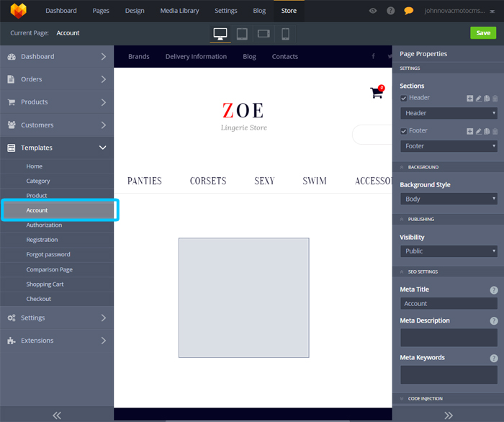This screenshot has width=504, height=422.
Task: Open the preview eye icon
Action: pyautogui.click(x=373, y=11)
